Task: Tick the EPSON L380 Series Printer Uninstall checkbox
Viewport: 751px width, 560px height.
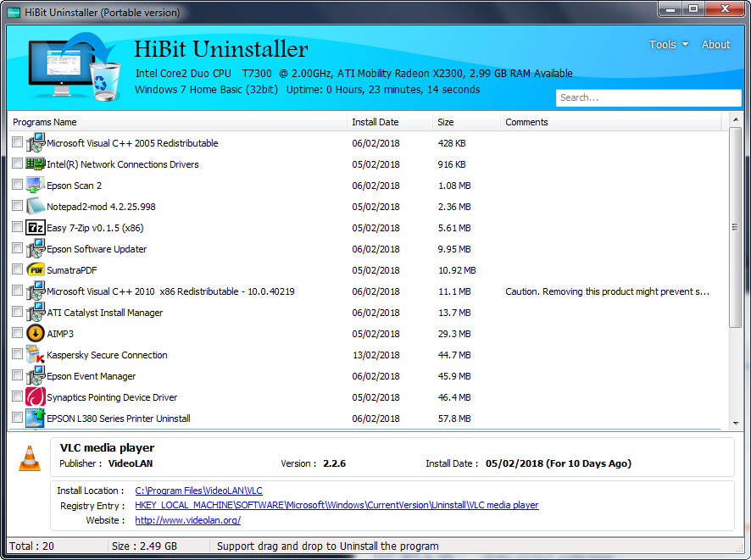Action: [x=17, y=418]
